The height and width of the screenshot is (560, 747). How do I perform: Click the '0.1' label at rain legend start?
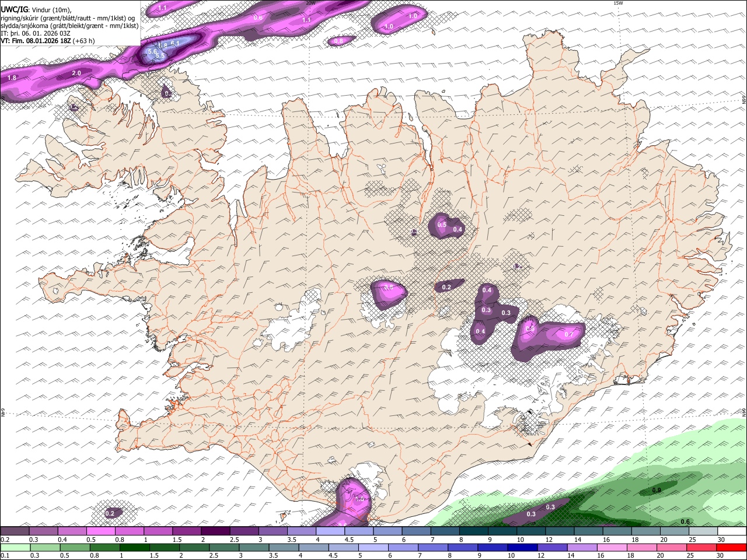point(4,555)
